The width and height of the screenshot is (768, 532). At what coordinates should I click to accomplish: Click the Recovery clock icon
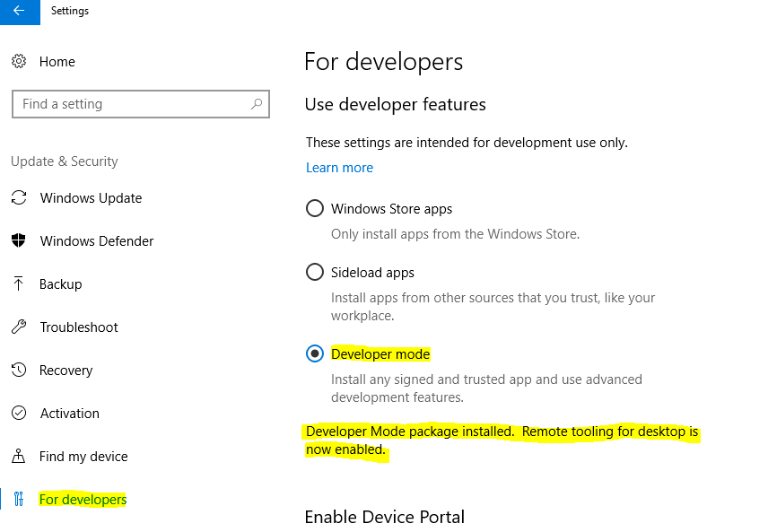click(19, 370)
